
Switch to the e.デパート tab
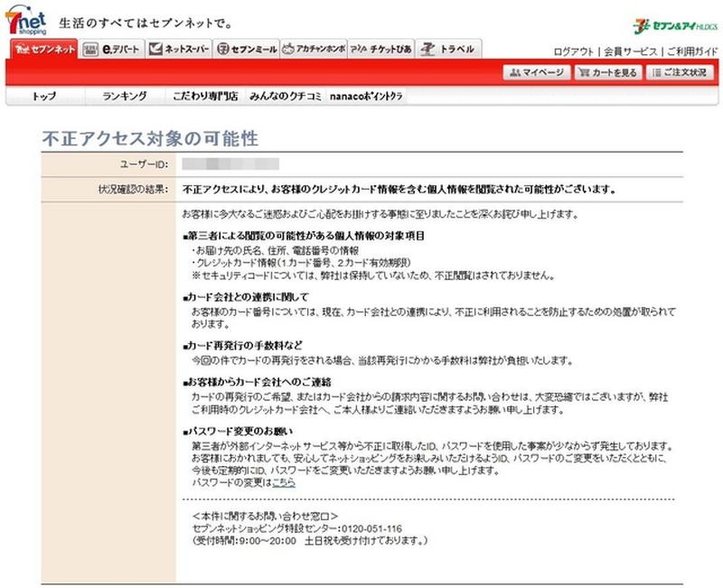pos(112,49)
